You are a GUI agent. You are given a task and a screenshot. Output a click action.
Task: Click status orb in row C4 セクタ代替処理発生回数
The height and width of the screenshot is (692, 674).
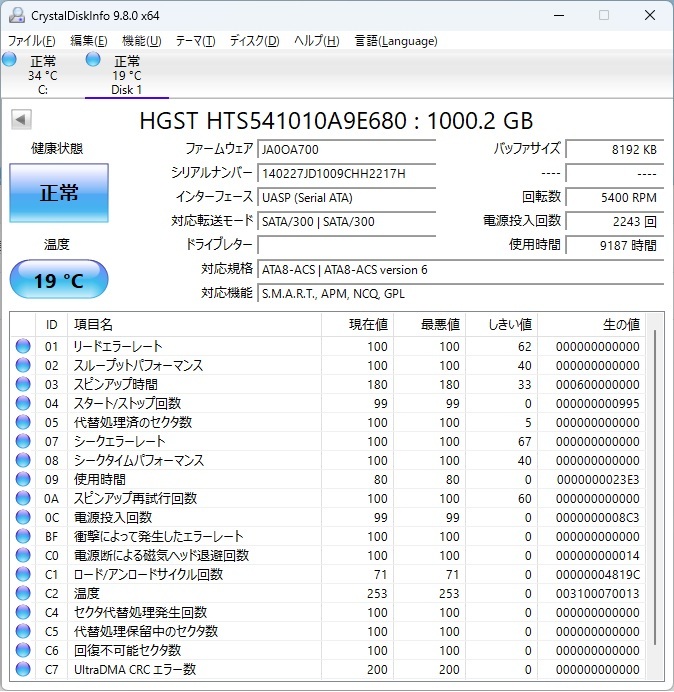tap(23, 612)
